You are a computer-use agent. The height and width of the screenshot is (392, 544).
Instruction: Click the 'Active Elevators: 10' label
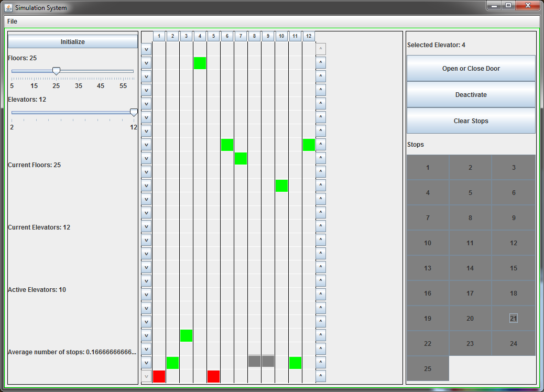37,290
